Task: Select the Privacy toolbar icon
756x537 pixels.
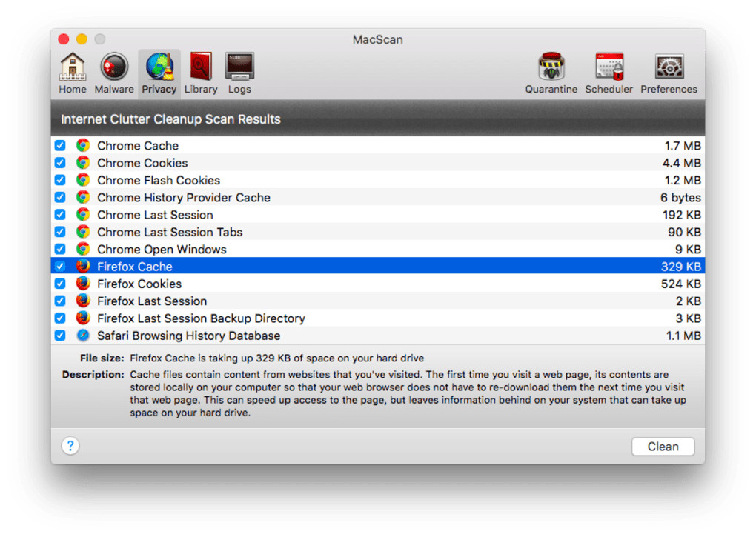Action: [159, 73]
